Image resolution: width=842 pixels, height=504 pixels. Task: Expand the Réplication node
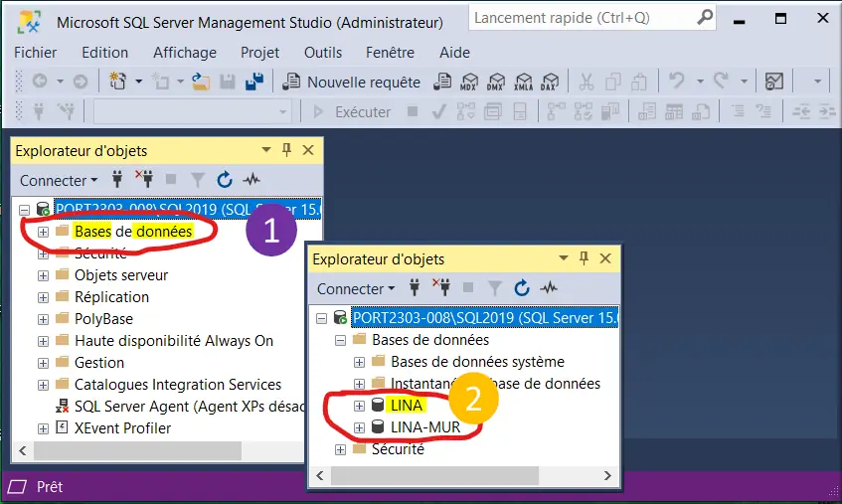tap(43, 297)
